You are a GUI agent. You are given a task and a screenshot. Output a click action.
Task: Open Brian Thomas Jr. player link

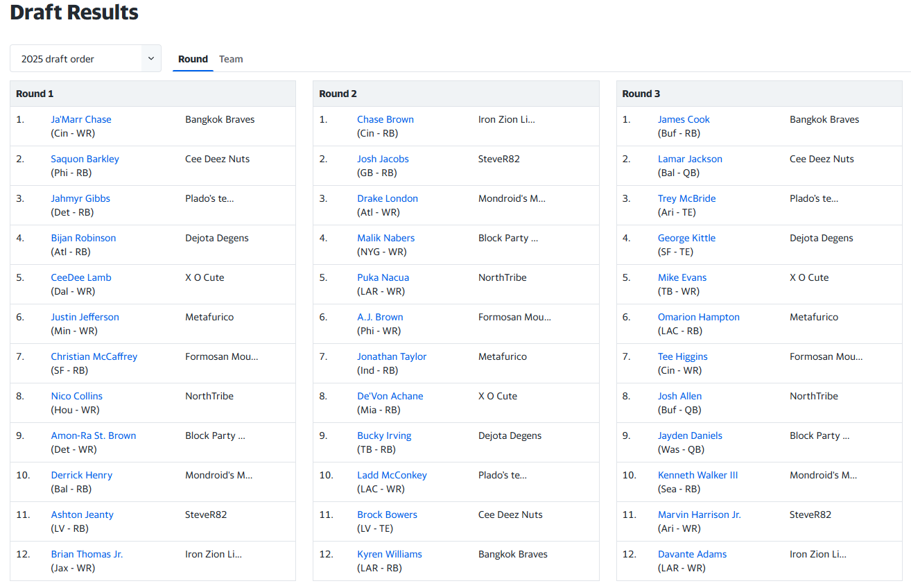(87, 554)
